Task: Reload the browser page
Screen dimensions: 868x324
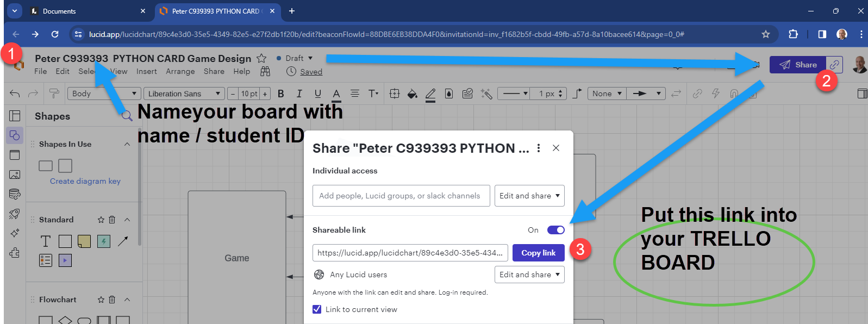Action: pyautogui.click(x=55, y=34)
